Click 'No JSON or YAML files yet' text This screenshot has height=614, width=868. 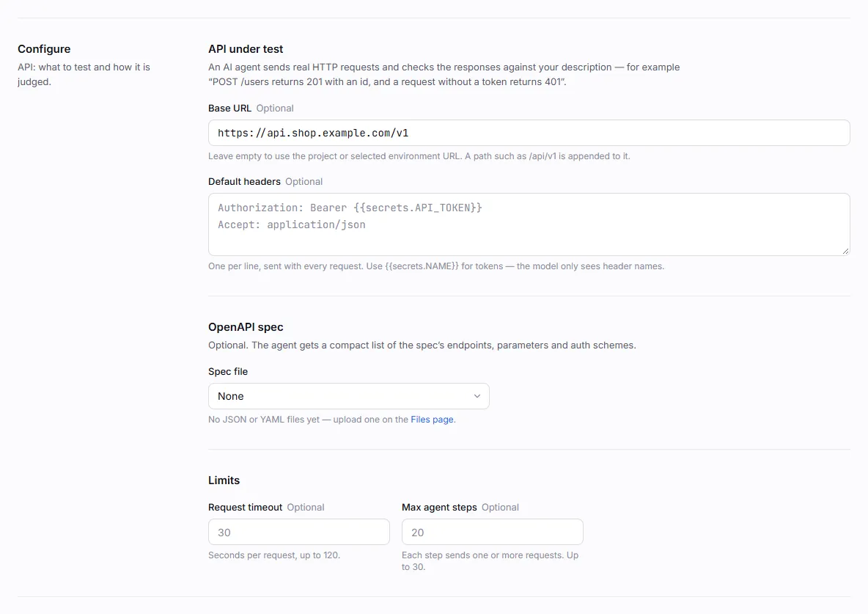coord(331,420)
